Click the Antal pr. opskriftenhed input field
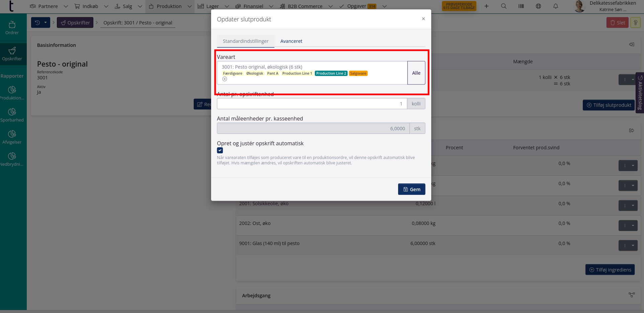644x313 pixels. pyautogui.click(x=311, y=104)
